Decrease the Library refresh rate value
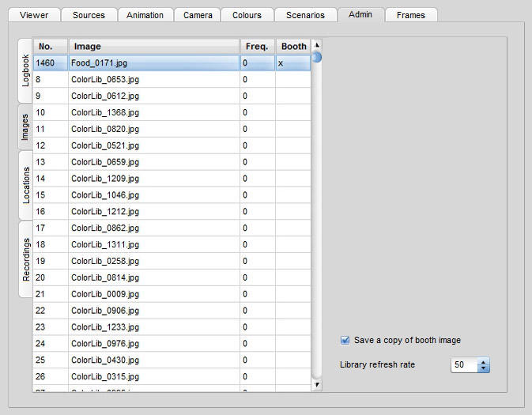 tap(484, 368)
